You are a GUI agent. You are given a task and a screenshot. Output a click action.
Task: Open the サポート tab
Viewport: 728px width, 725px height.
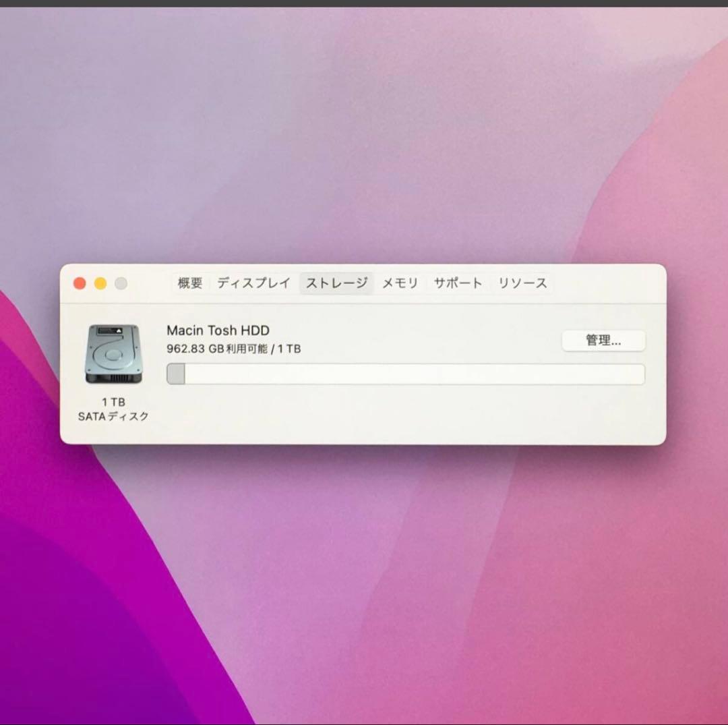point(458,283)
